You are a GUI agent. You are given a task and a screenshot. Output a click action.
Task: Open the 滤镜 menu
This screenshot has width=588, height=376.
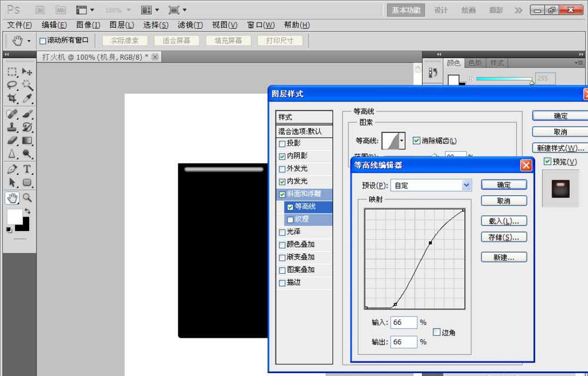tap(191, 25)
